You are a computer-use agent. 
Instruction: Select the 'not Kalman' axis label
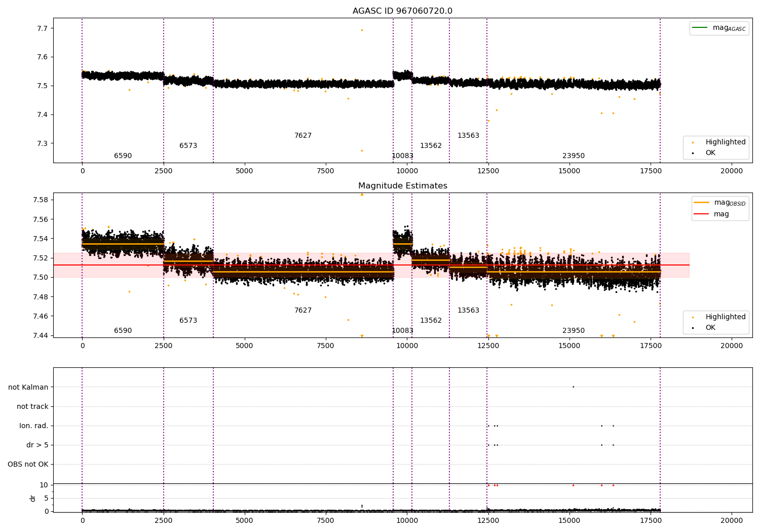click(x=28, y=387)
